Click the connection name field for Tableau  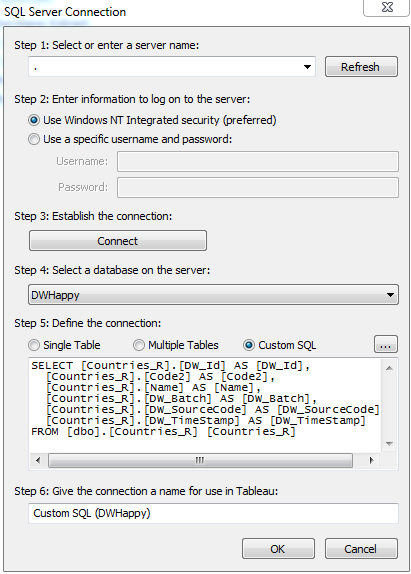213,513
